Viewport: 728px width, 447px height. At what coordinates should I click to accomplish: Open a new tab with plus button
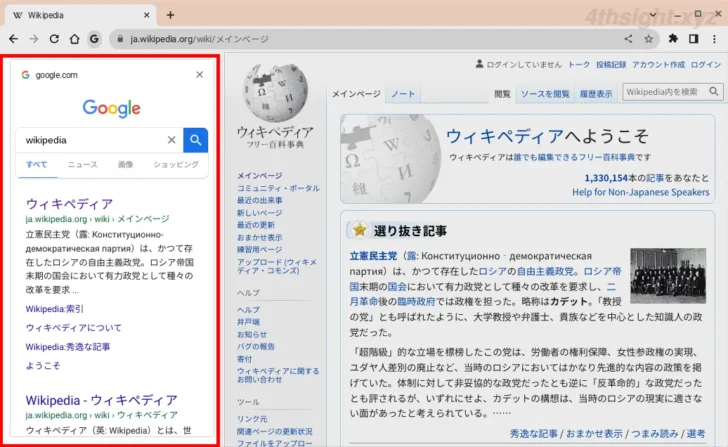point(170,15)
